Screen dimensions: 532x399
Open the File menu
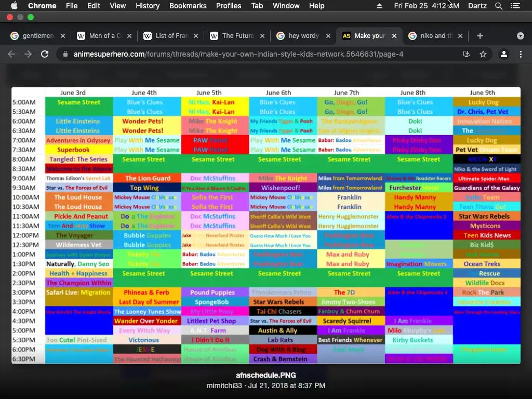72,6
